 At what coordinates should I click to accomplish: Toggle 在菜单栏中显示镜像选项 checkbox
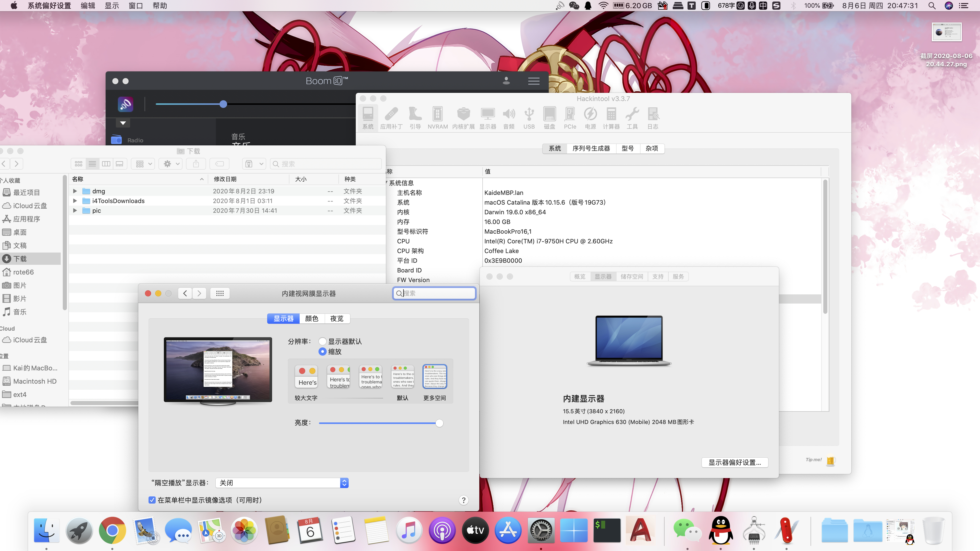[x=152, y=500]
